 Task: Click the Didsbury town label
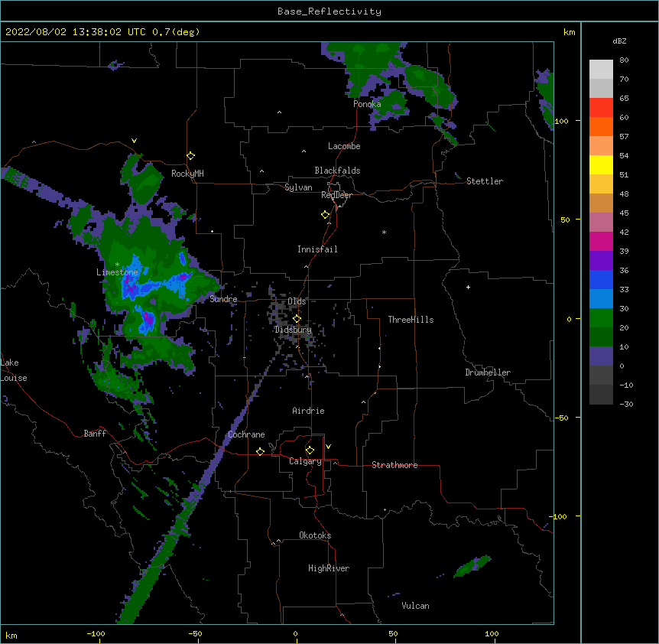[x=293, y=330]
